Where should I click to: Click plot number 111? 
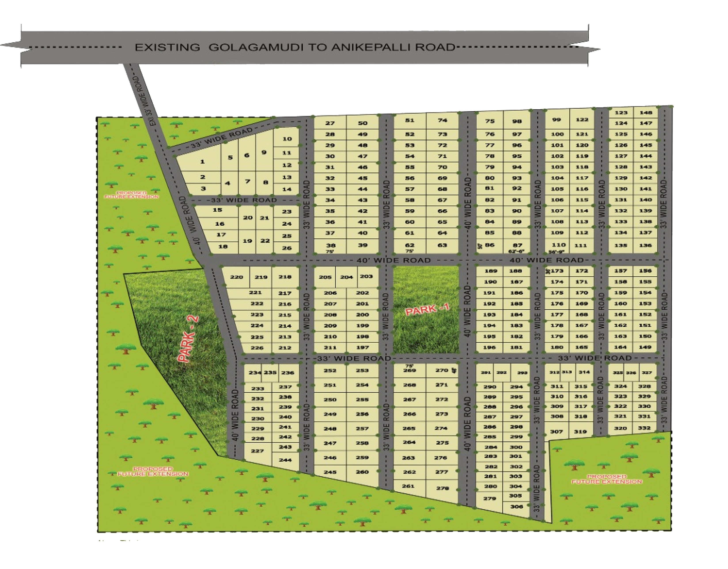coord(581,245)
